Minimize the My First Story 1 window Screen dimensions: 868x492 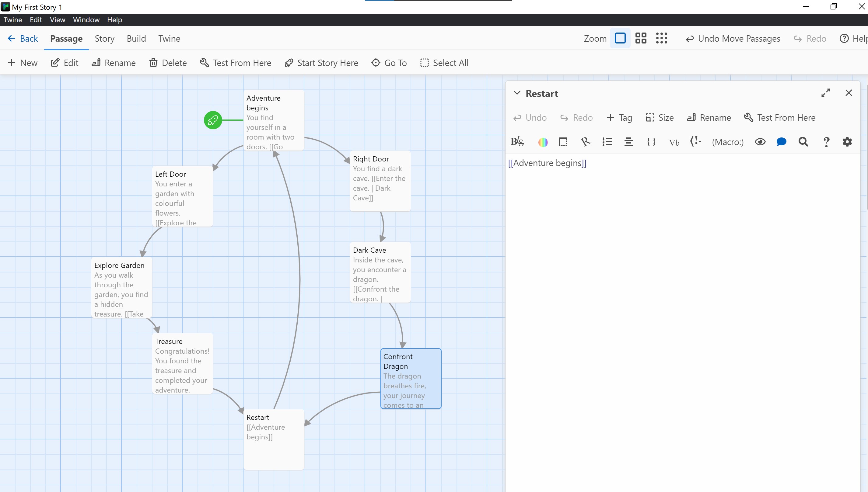pyautogui.click(x=806, y=7)
